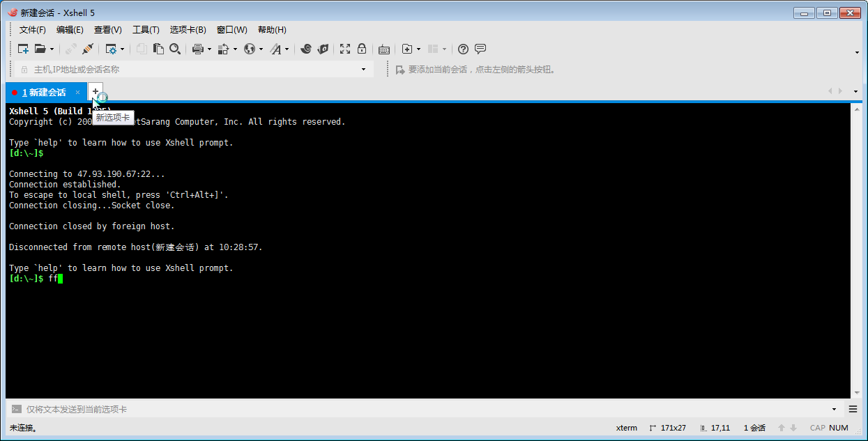Screen dimensions: 868x441
Task: Open the on-screen keyboard icon
Action: pyautogui.click(x=384, y=49)
